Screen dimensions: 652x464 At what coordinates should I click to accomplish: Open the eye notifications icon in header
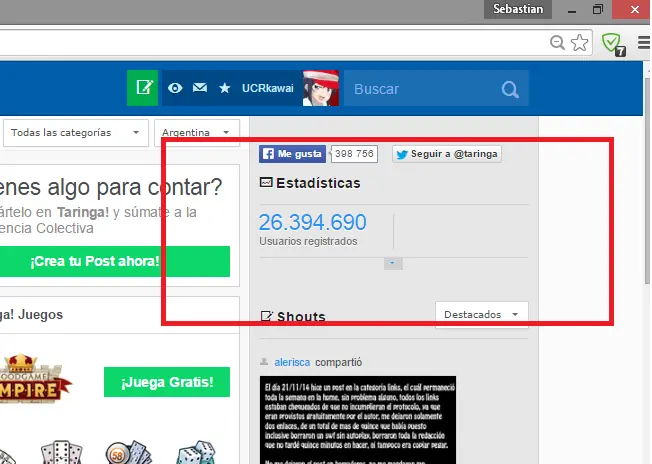point(175,88)
